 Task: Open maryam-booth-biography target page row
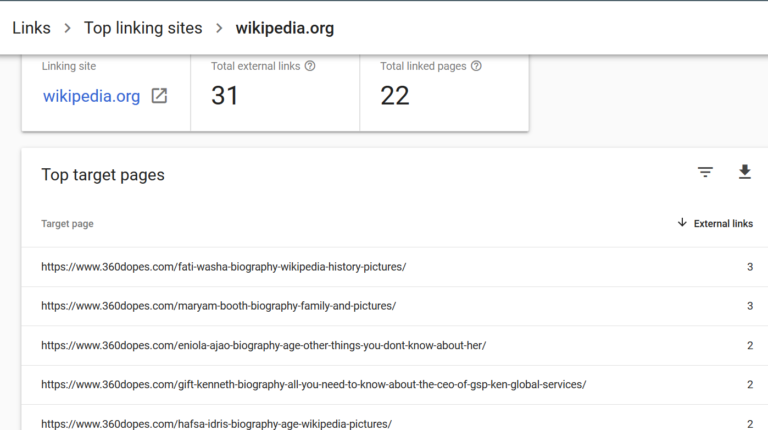[395, 306]
